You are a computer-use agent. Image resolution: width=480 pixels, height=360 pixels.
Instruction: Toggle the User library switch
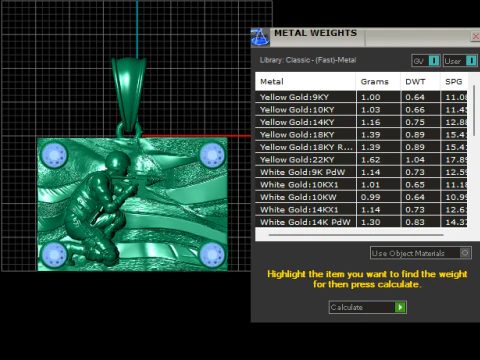tap(460, 61)
